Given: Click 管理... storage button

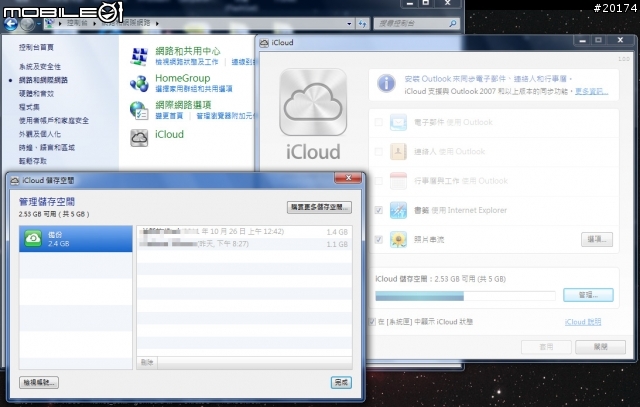Looking at the screenshot, I should (588, 295).
